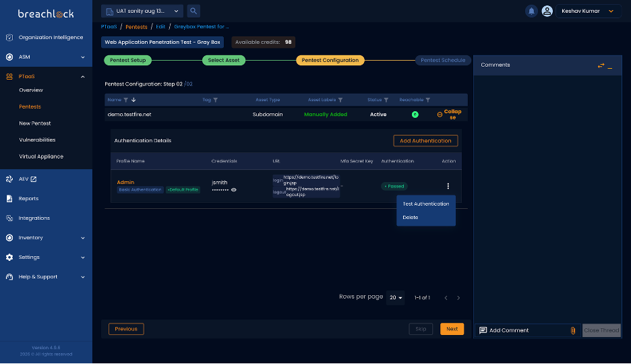Click the Inventory sidebar icon

click(x=9, y=238)
